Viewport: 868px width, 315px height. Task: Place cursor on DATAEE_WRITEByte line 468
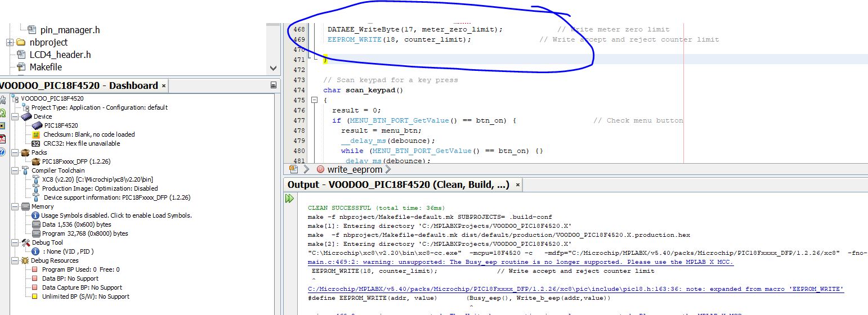415,29
